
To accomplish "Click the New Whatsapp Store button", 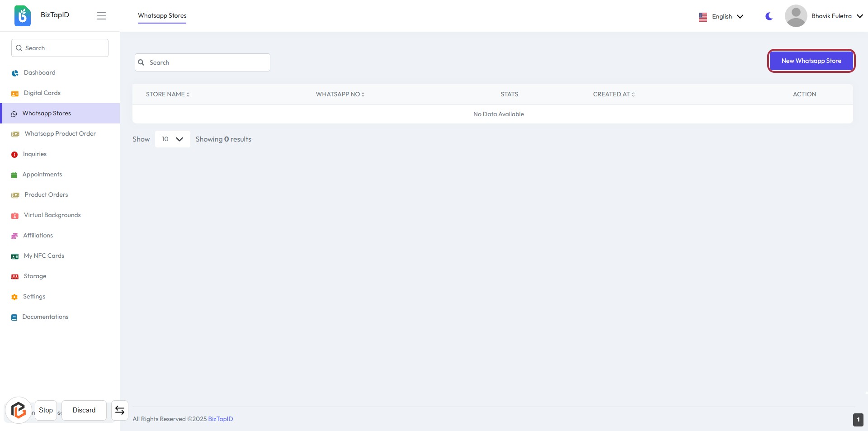I will 811,61.
